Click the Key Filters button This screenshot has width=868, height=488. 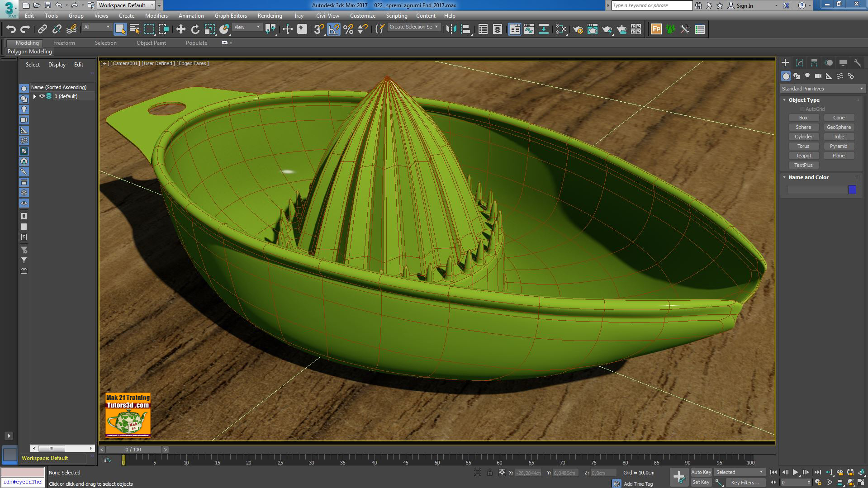click(x=745, y=482)
